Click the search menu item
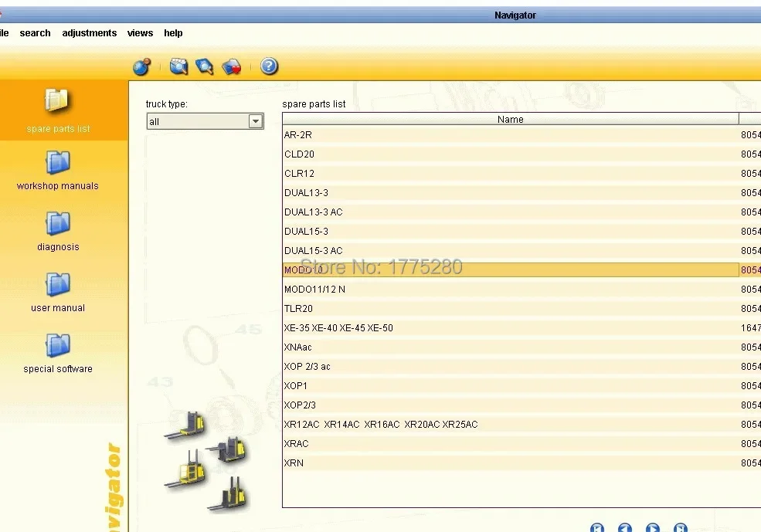This screenshot has height=532, width=761. [35, 32]
